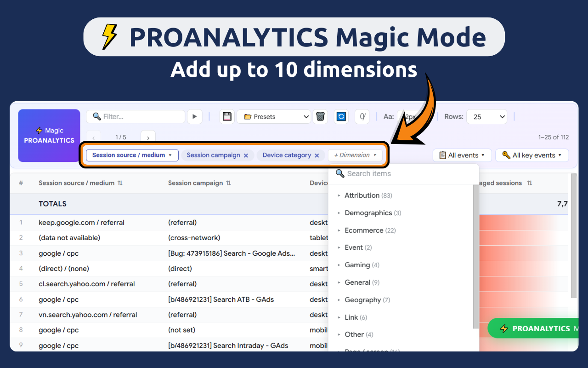Viewport: 588px width, 368px height.
Task: Expand the Attribution (83) group
Action: click(368, 195)
